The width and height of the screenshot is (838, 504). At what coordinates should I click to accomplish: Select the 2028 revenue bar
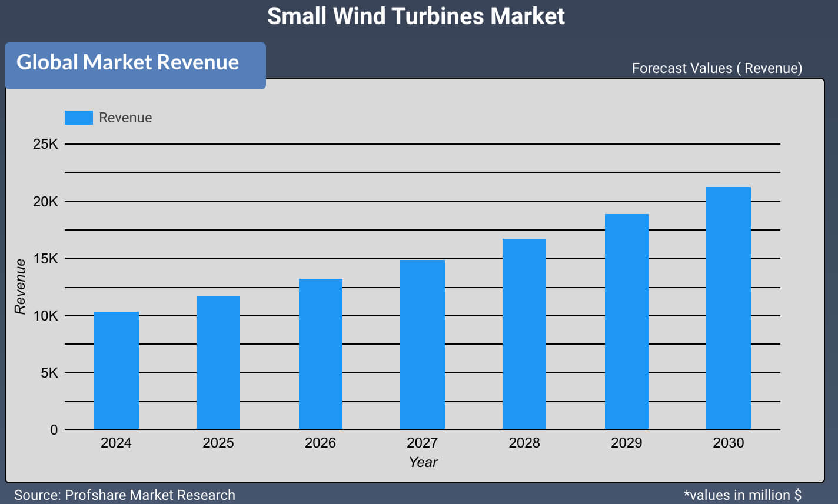(524, 334)
